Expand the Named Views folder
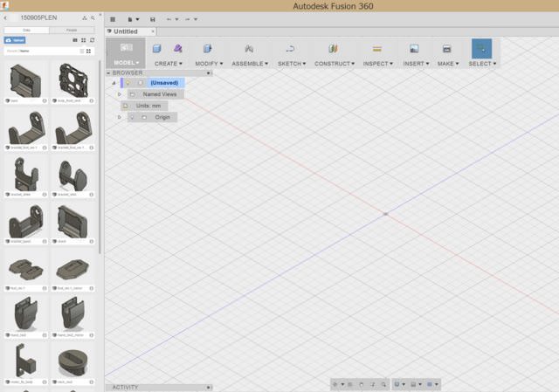The image size is (559, 392). (120, 94)
